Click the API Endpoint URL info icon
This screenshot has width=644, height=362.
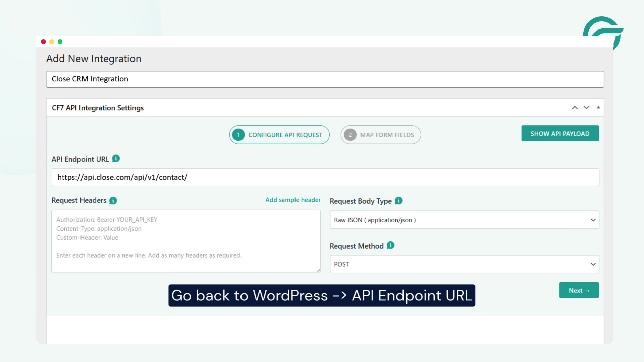(x=116, y=159)
